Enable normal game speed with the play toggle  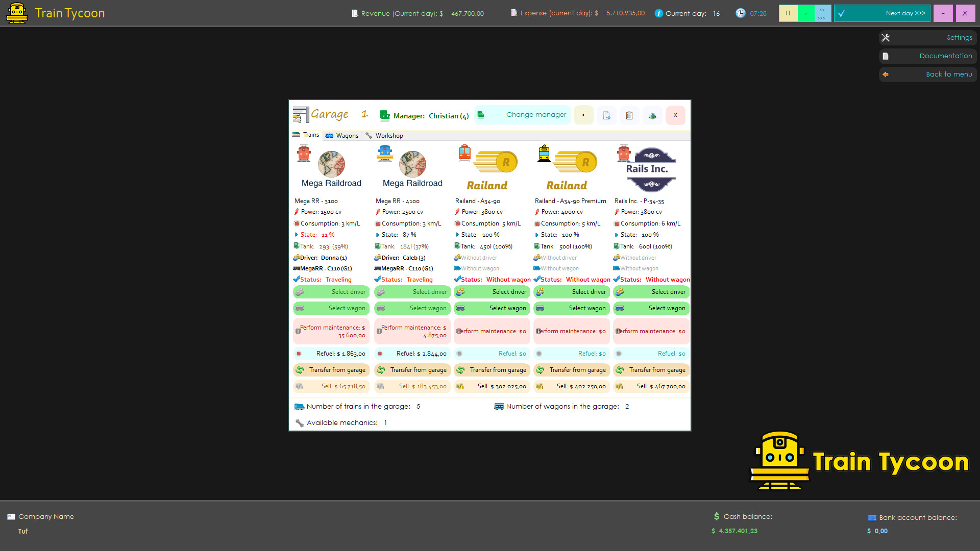coord(805,13)
